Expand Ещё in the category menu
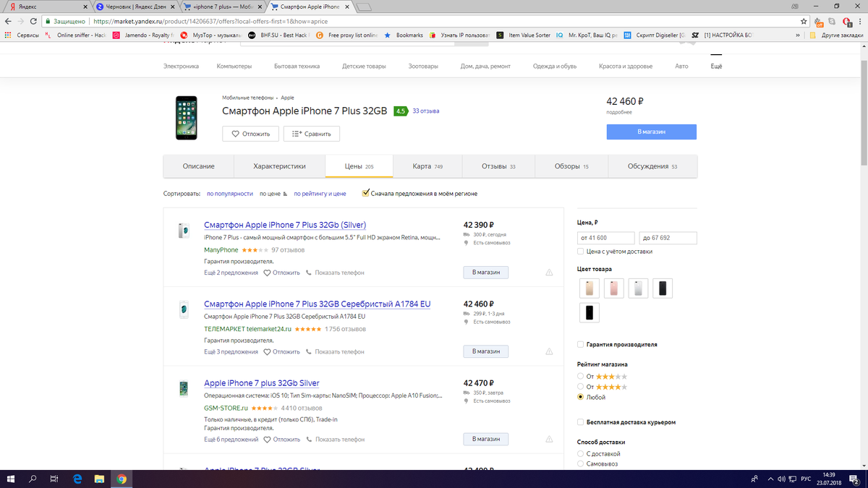 click(x=716, y=66)
